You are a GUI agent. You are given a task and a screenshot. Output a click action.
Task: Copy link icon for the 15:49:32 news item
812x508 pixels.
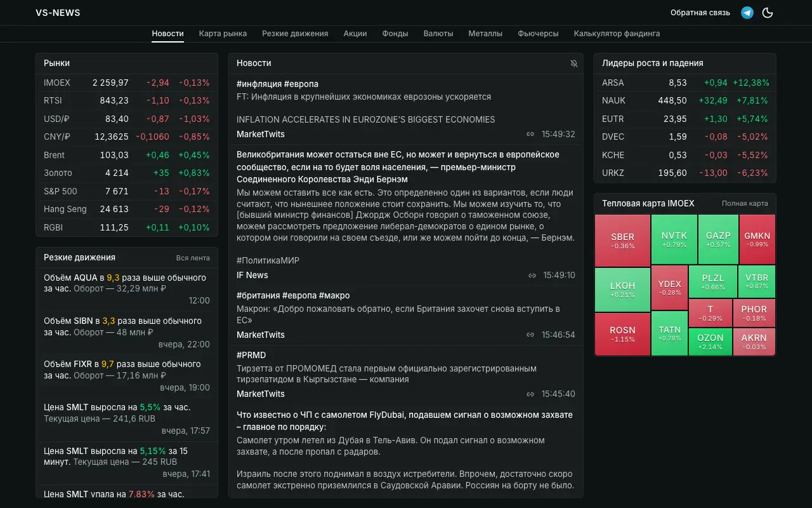(530, 134)
